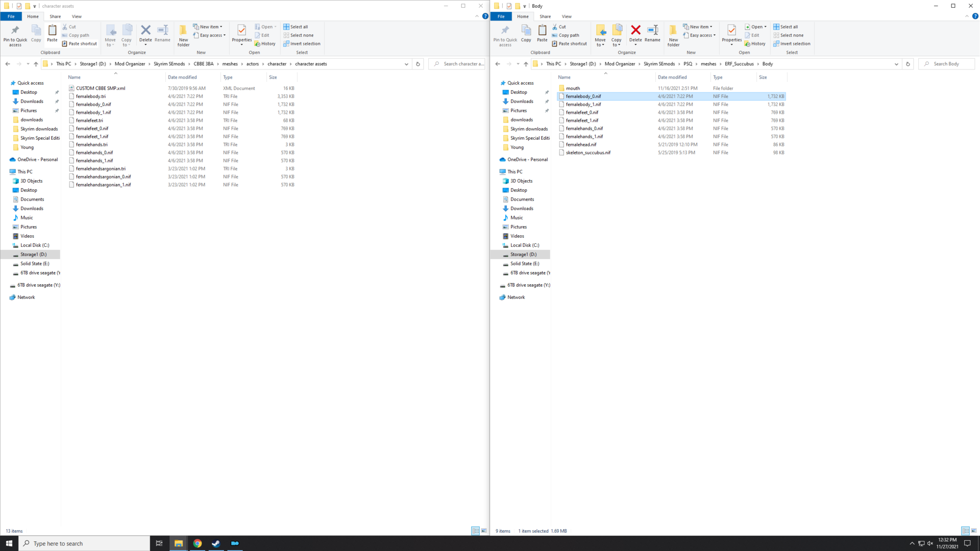Viewport: 980px width, 551px height.
Task: Click refresh button in character assets address bar
Action: tap(418, 64)
